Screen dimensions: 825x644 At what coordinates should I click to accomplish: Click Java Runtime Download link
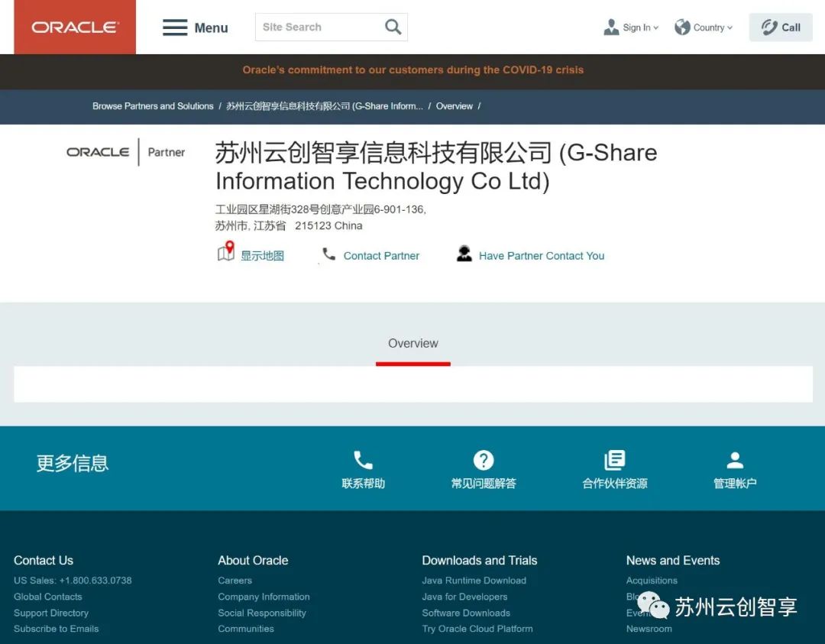pos(474,581)
